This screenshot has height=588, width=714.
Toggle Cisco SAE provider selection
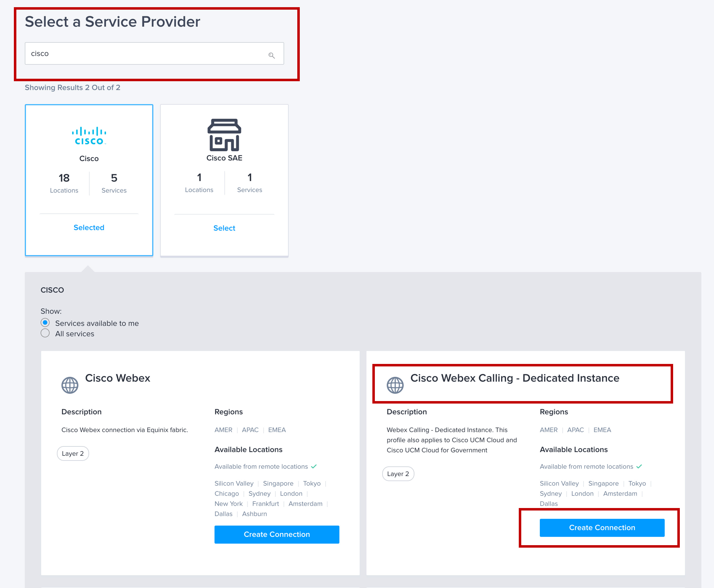[224, 228]
